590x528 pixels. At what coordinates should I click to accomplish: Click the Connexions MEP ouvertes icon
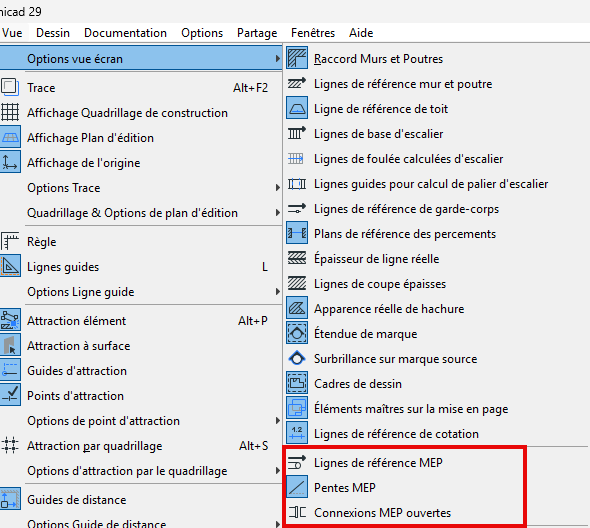click(x=297, y=512)
